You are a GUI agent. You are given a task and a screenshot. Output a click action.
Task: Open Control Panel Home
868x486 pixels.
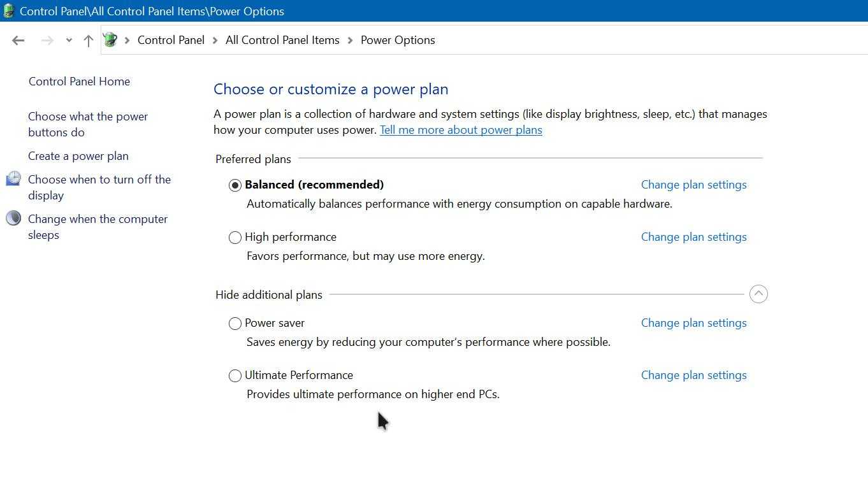pos(79,82)
